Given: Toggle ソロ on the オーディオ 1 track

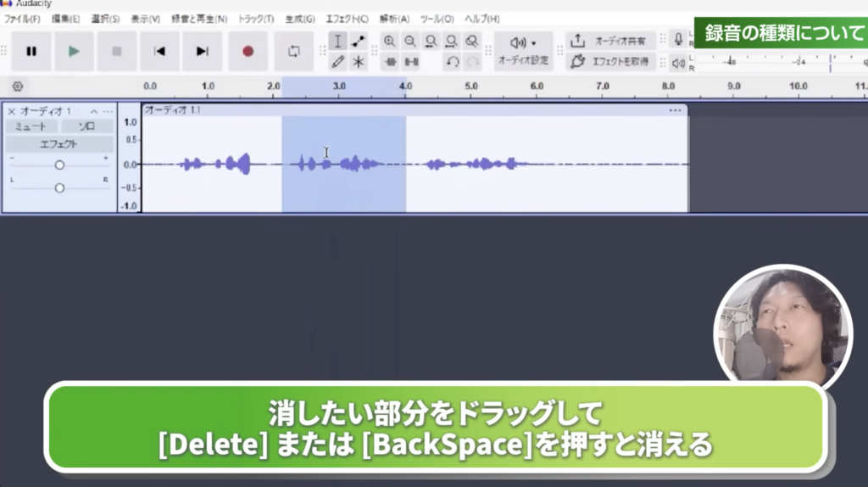Looking at the screenshot, I should click(86, 126).
